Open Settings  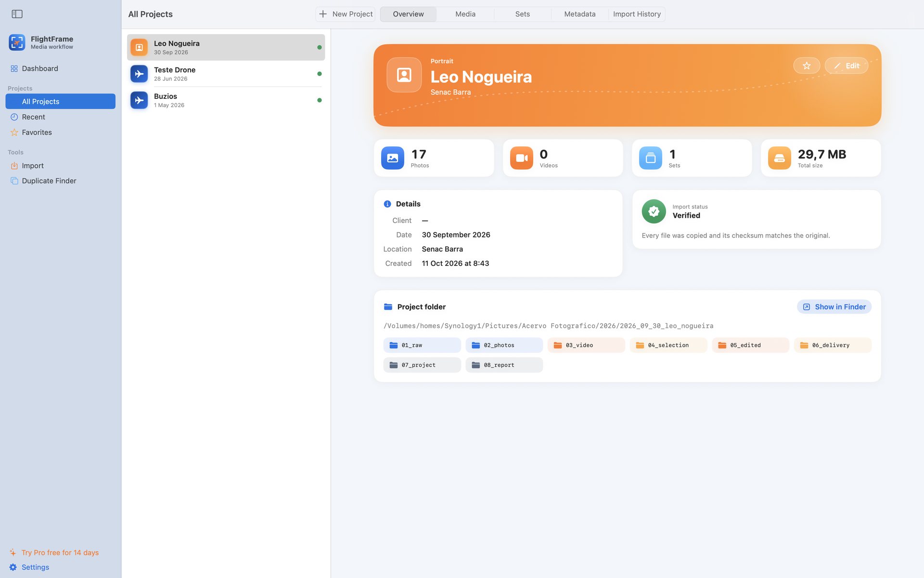[x=29, y=567]
